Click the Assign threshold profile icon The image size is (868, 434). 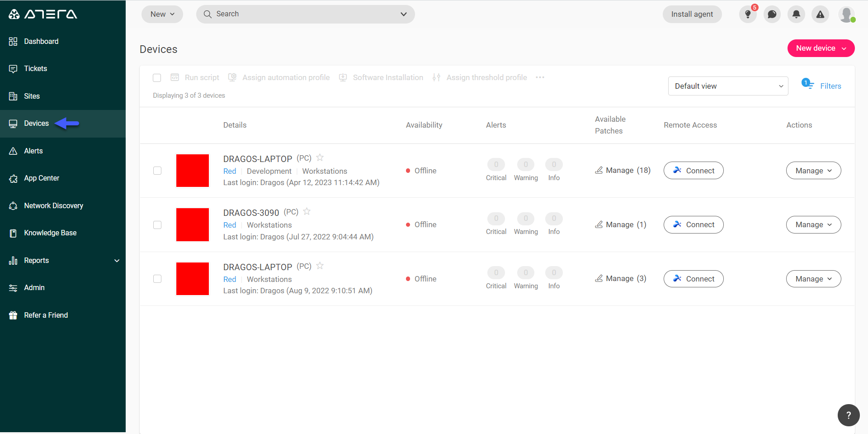coord(436,77)
